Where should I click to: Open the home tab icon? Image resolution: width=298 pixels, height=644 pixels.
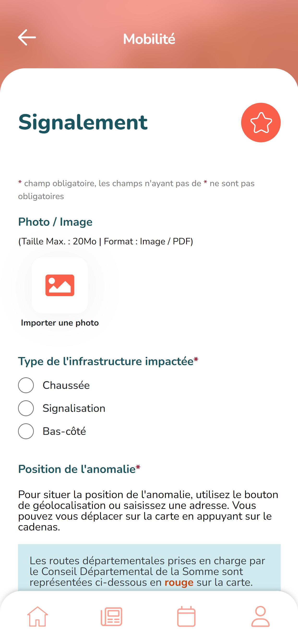(x=38, y=616)
